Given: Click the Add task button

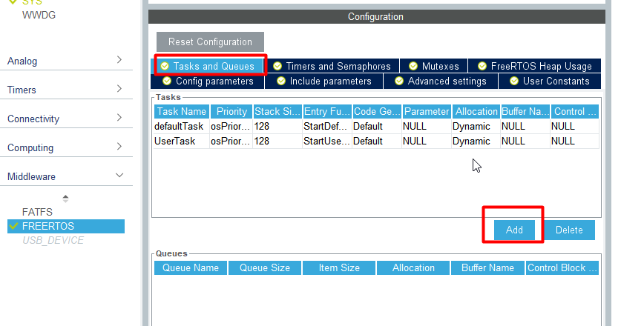Looking at the screenshot, I should coord(514,230).
